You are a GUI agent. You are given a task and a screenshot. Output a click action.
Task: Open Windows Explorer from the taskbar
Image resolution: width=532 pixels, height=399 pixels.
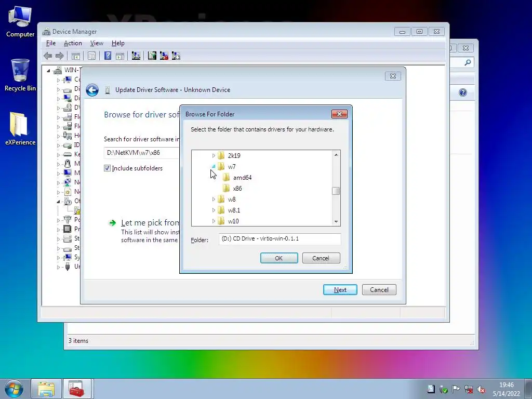(x=46, y=389)
